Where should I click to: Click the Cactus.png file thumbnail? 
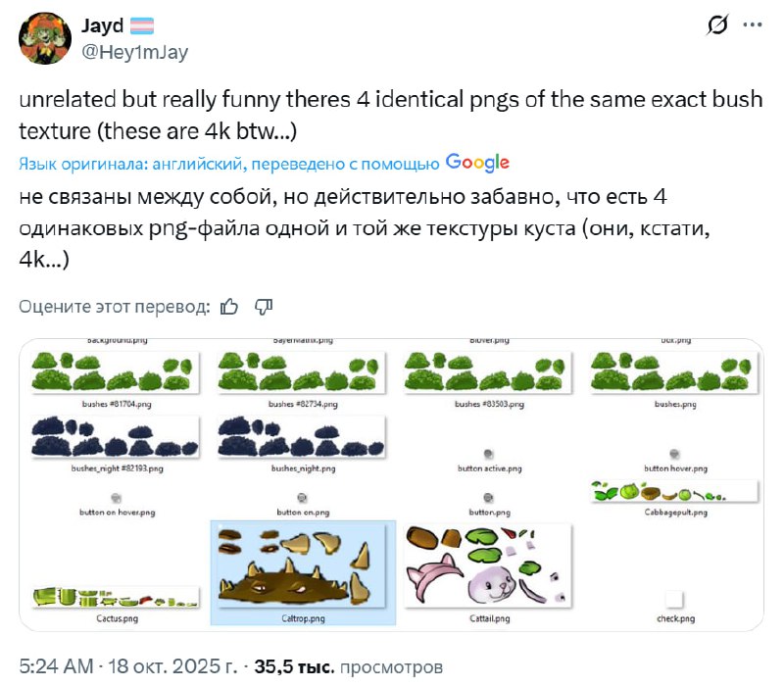(x=116, y=597)
